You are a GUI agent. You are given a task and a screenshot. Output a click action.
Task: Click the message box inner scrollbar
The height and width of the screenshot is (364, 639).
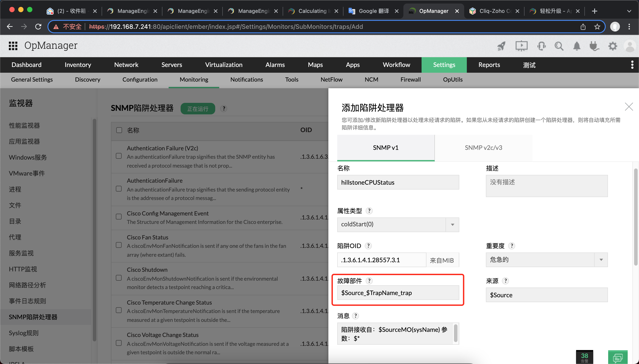[456, 333]
